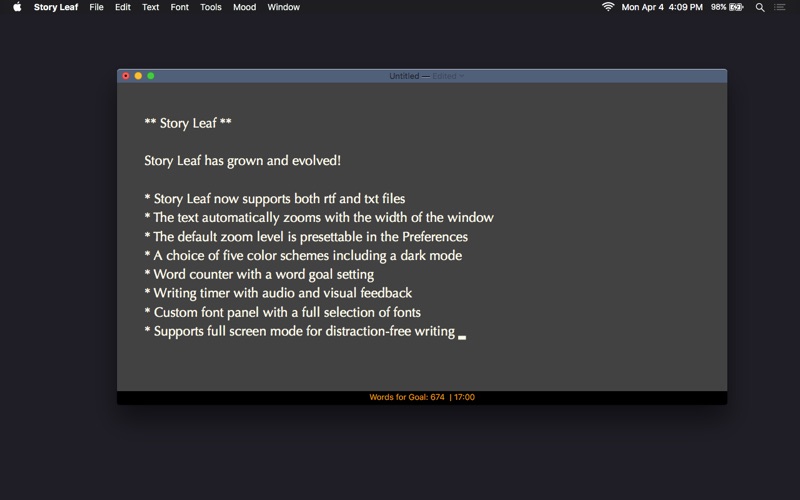Viewport: 800px width, 500px height.
Task: Click the Untitled document title
Action: point(404,76)
